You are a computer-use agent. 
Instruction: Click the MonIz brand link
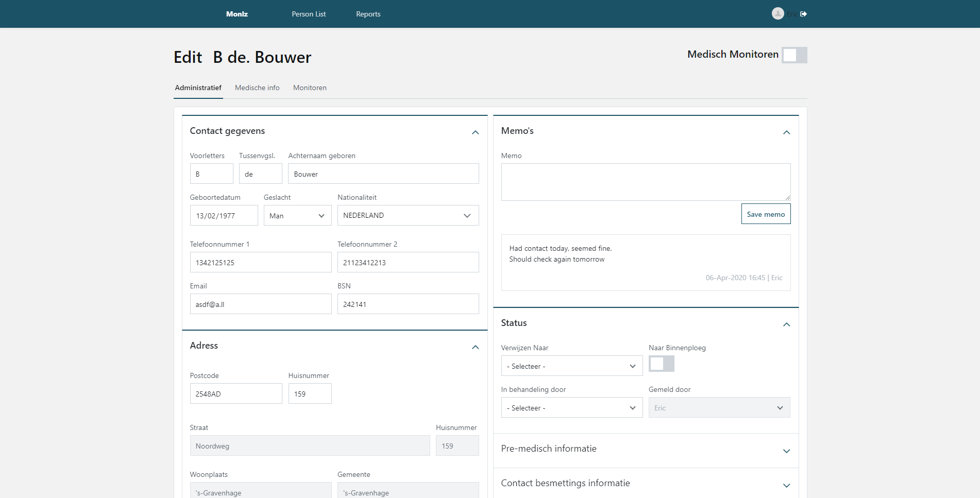(237, 14)
